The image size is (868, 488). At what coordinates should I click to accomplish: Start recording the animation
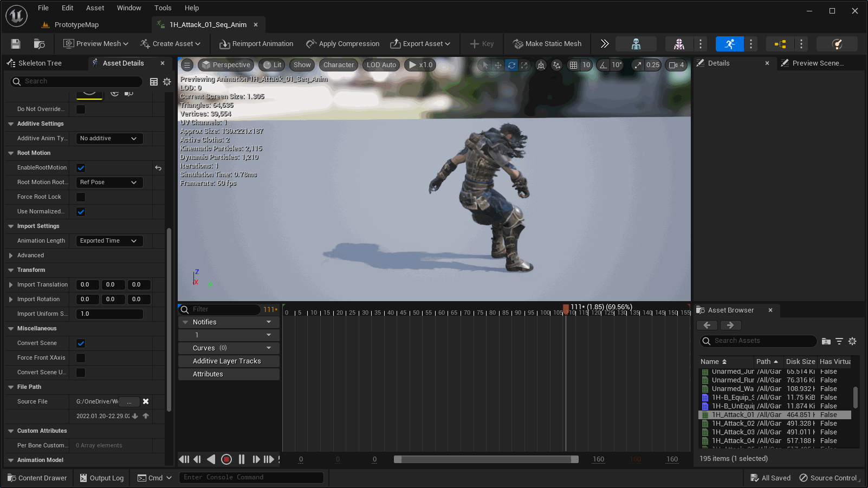click(226, 459)
